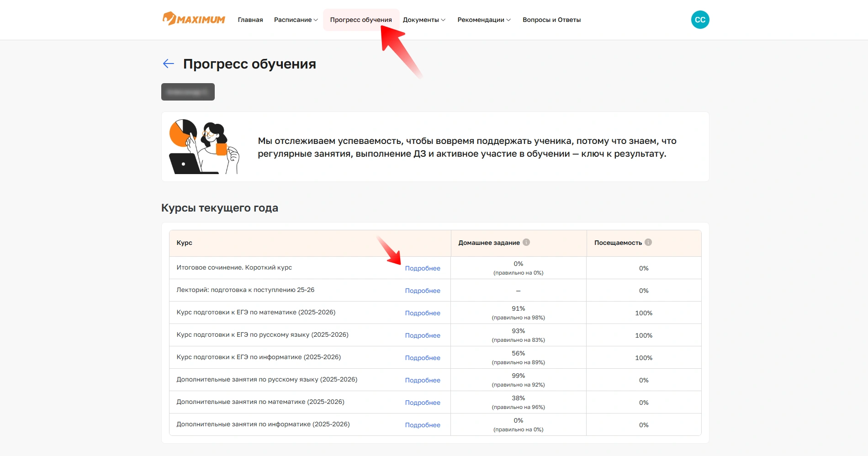Open Подробнее for Дополнительные занятия по математике

pos(423,403)
